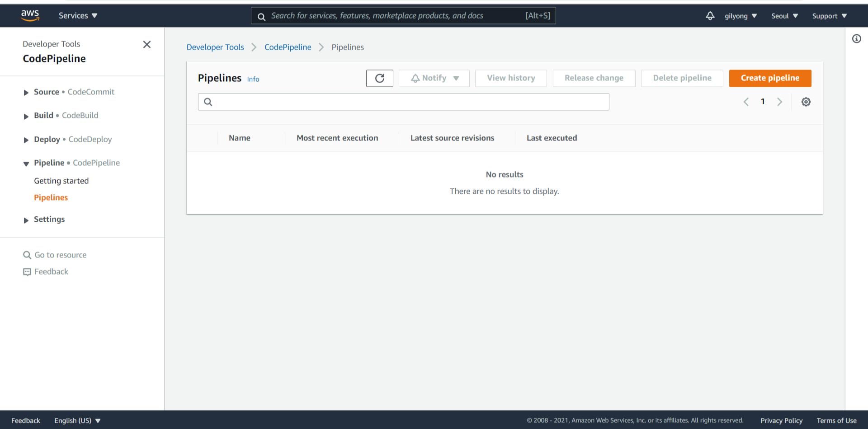Sort by the Name column header
The width and height of the screenshot is (868, 429).
240,138
